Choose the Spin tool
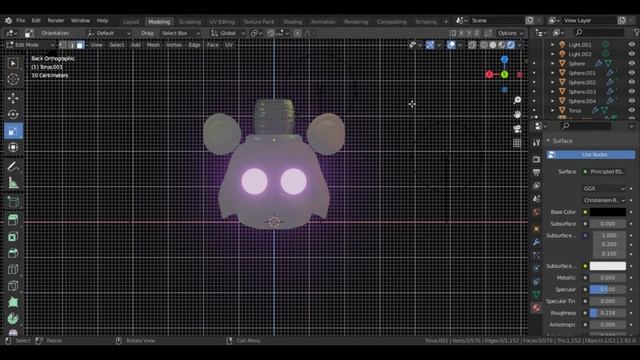The image size is (640, 360). pyautogui.click(x=13, y=318)
